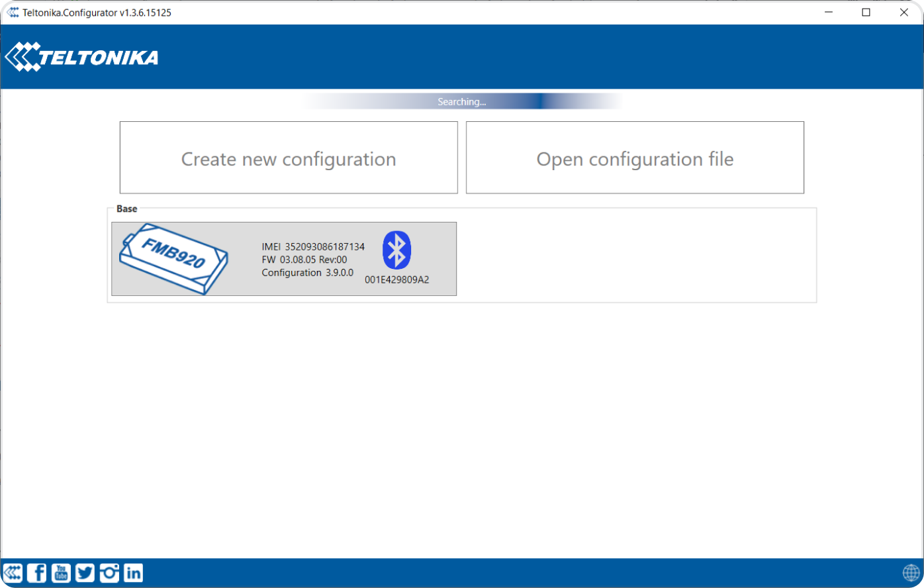The image size is (924, 588).
Task: Select the FMB920 device image
Action: coord(174,259)
